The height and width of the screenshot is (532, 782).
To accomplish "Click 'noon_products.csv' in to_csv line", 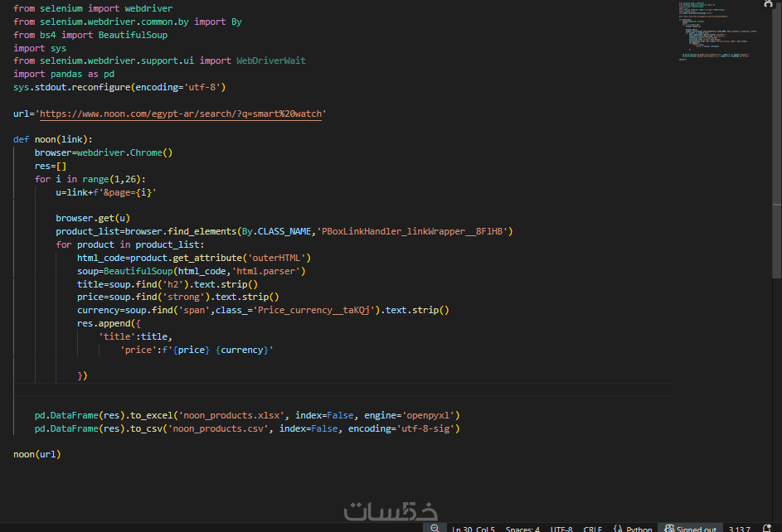I will pyautogui.click(x=218, y=428).
